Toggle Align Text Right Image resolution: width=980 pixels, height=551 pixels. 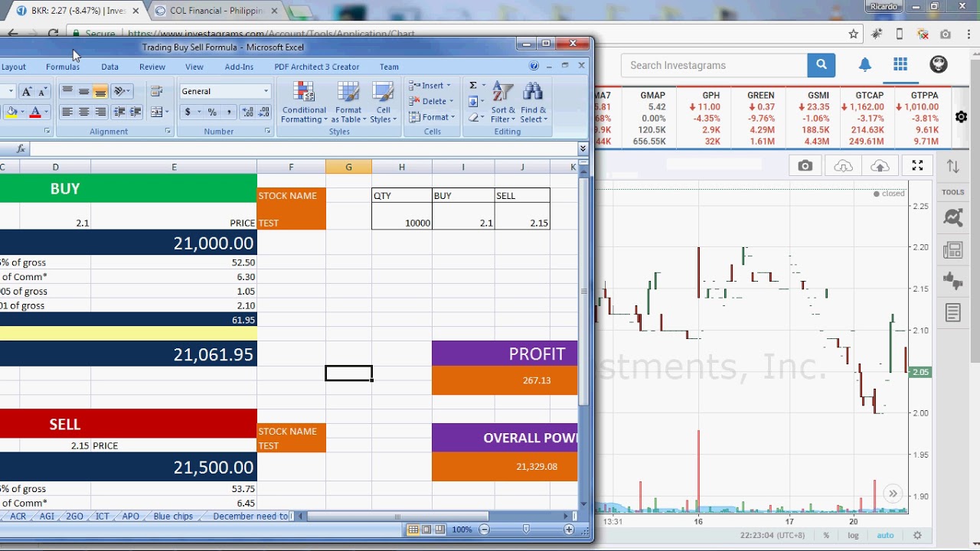(x=100, y=112)
